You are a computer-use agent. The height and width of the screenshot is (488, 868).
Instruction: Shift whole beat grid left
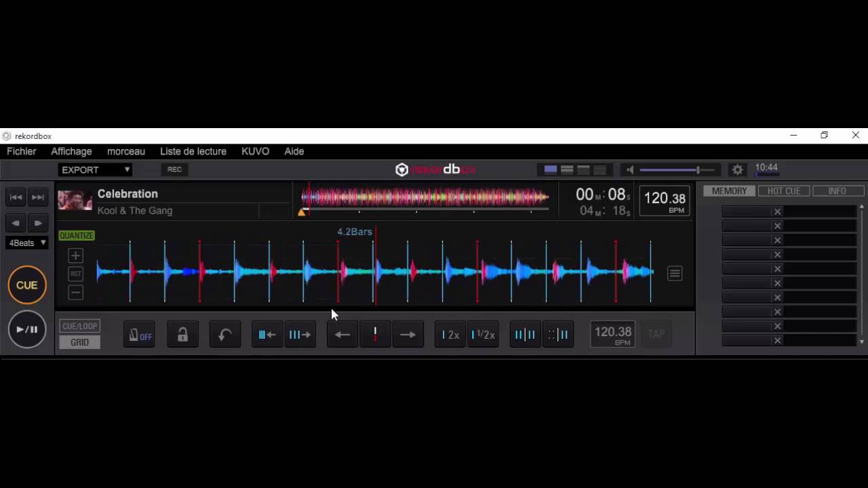pyautogui.click(x=267, y=335)
